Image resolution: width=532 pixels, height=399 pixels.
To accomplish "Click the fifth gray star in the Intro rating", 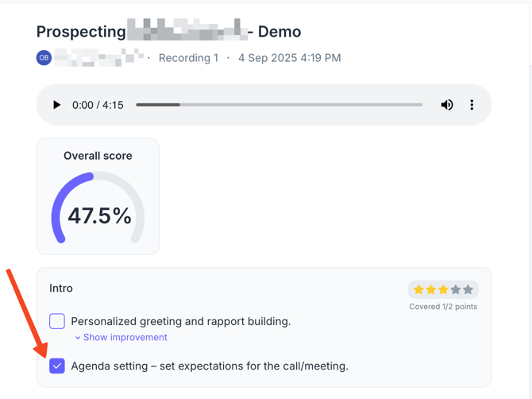I will pyautogui.click(x=468, y=289).
